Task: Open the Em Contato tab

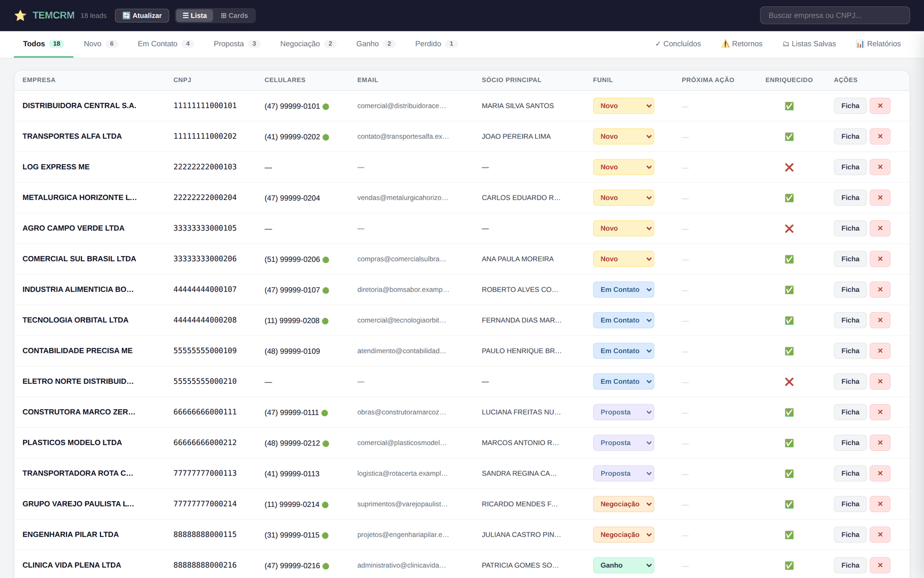Action: click(165, 44)
